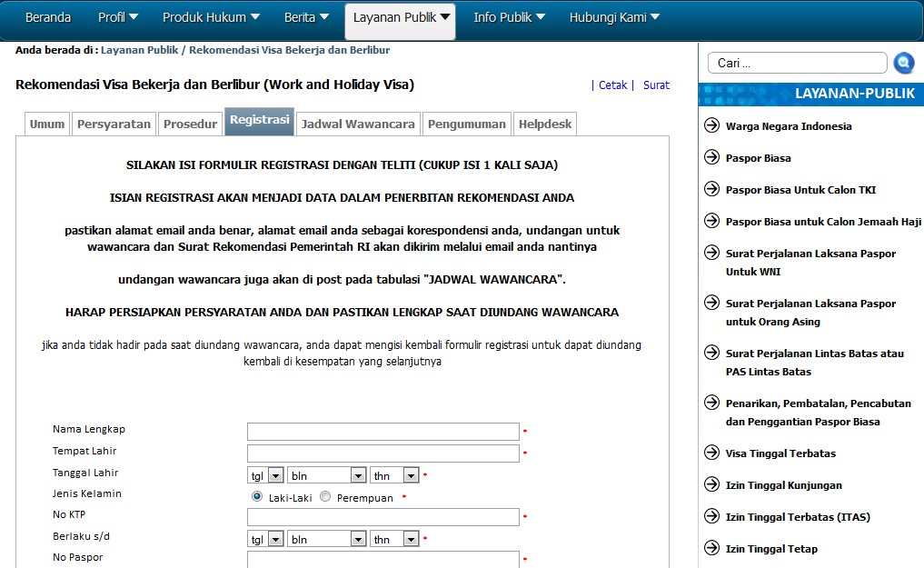
Task: Open Paspor Biasa Untuk Calon TKI link
Action: (x=800, y=190)
